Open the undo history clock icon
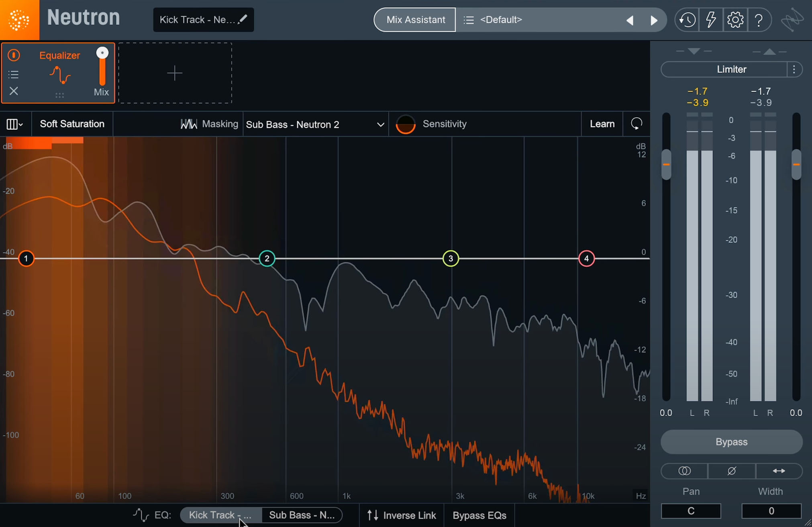 (x=687, y=20)
